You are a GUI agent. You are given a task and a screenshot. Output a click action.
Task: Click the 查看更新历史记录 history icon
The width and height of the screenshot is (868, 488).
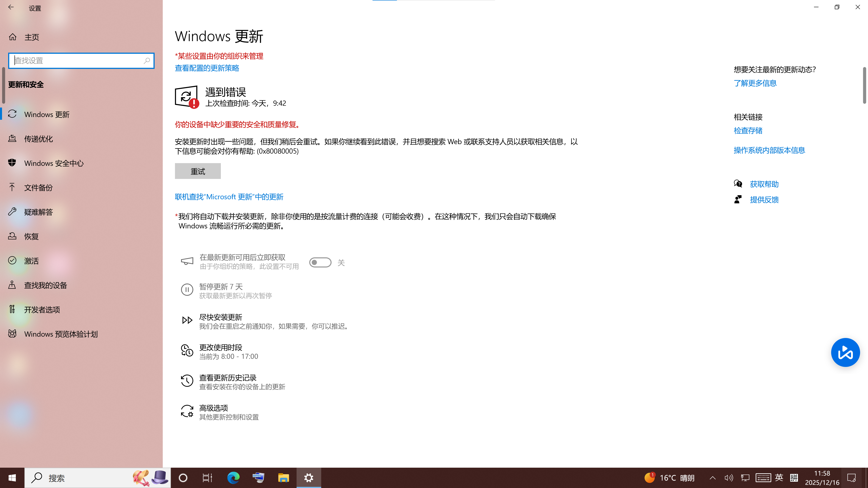pyautogui.click(x=187, y=381)
